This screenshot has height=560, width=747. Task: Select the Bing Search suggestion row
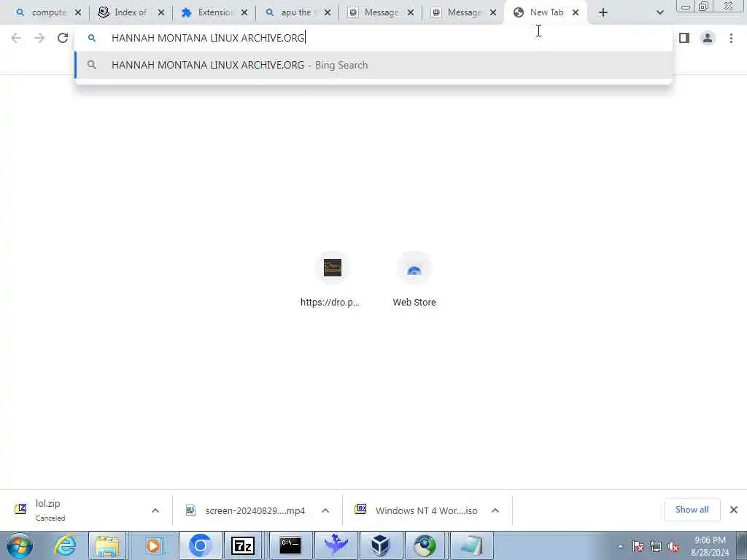pos(373,65)
